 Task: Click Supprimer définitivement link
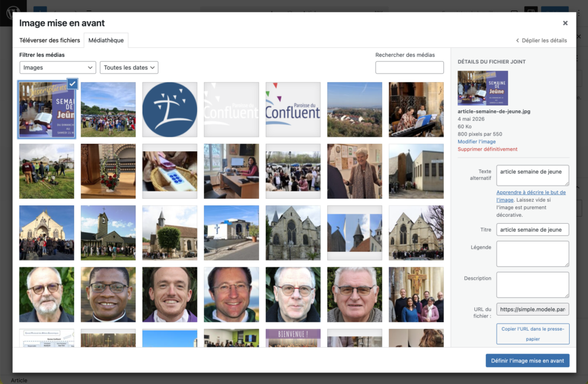(x=487, y=149)
